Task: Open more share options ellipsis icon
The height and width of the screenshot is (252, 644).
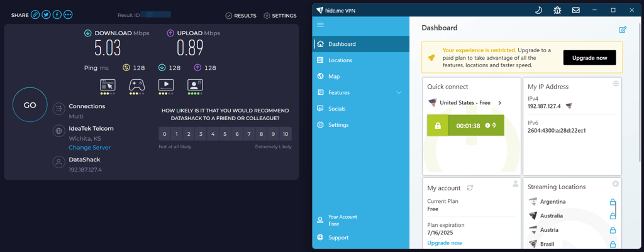Action: (x=68, y=15)
